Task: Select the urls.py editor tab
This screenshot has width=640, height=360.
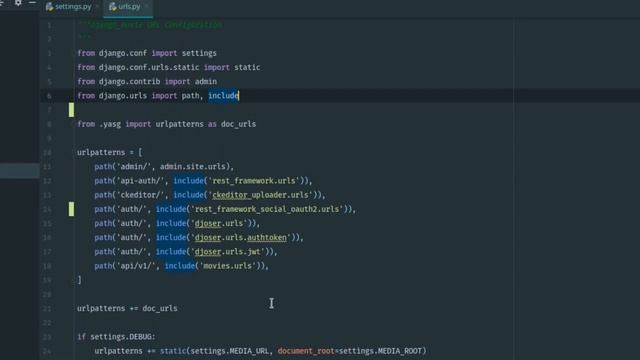Action: (x=129, y=7)
